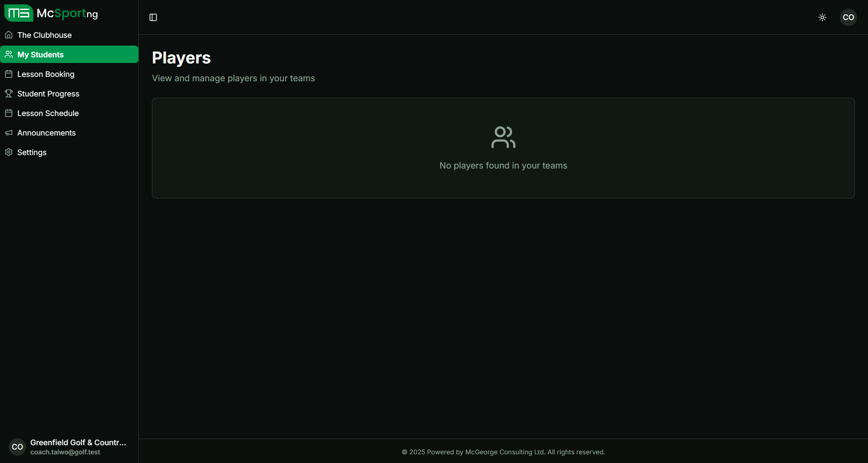Switch theme with the sun icon

click(x=822, y=17)
